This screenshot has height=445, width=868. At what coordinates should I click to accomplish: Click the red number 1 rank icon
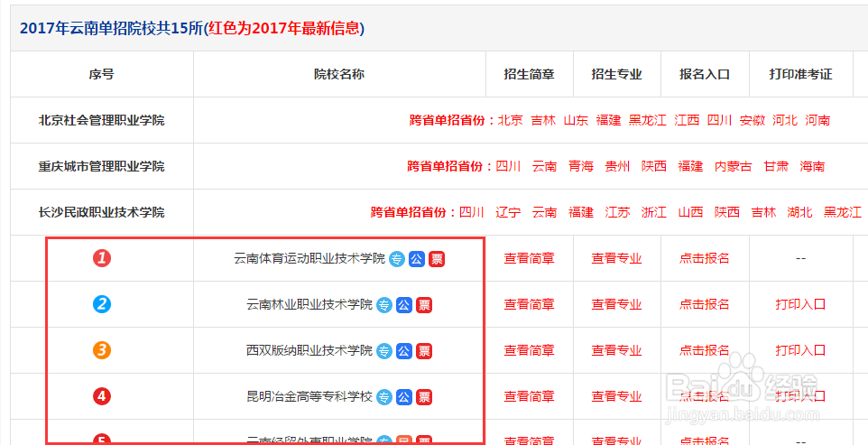pyautogui.click(x=102, y=258)
